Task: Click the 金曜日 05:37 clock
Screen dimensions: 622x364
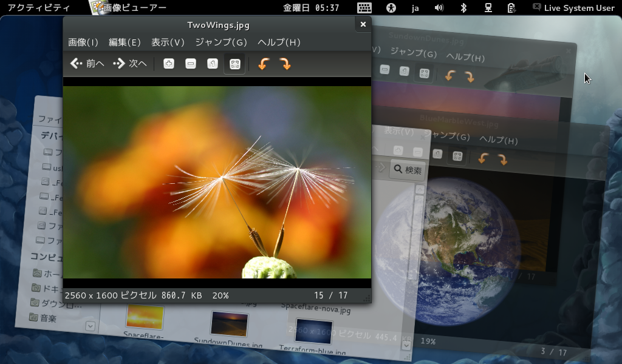Action: click(311, 7)
